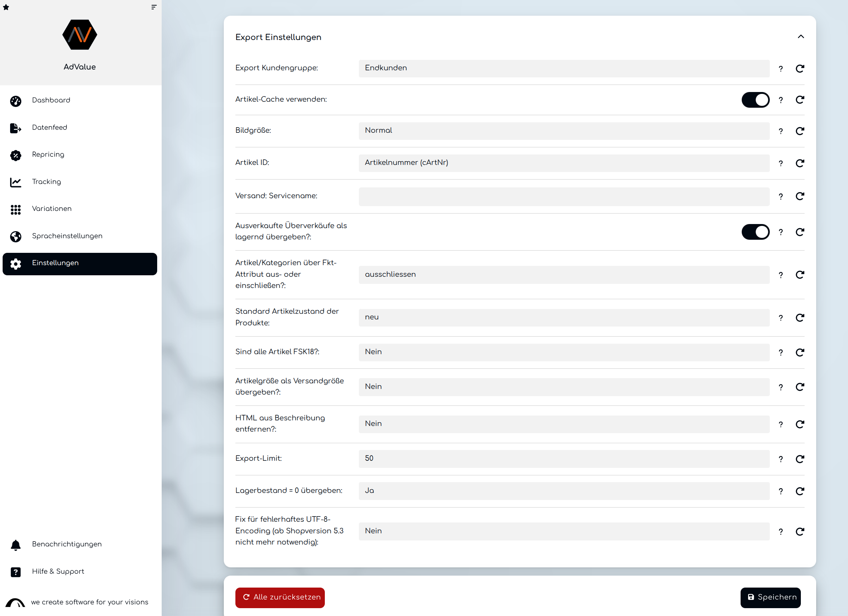Reset the Artikel ID setting
The image size is (848, 616).
pos(800,163)
